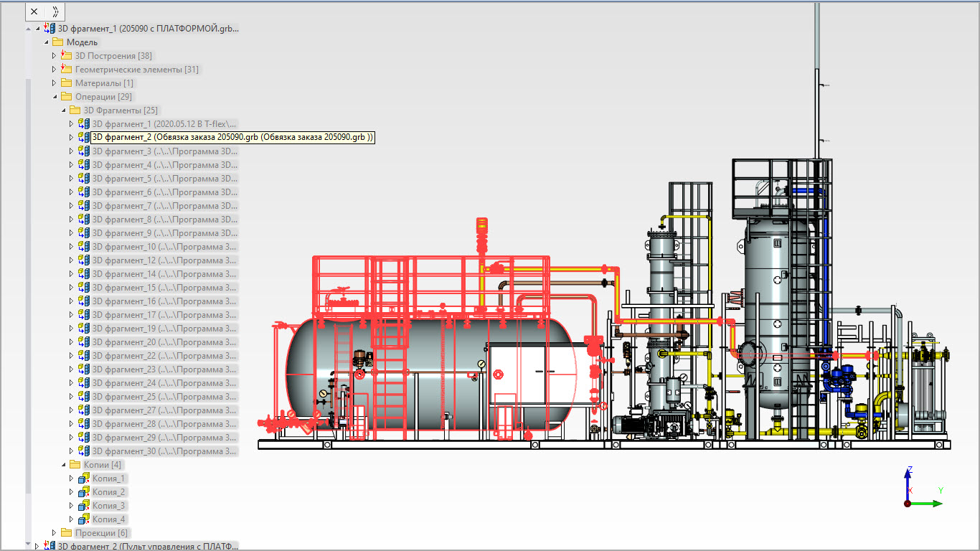Click the double-chevron panel options icon
Image resolution: width=980 pixels, height=551 pixels.
pyautogui.click(x=55, y=11)
